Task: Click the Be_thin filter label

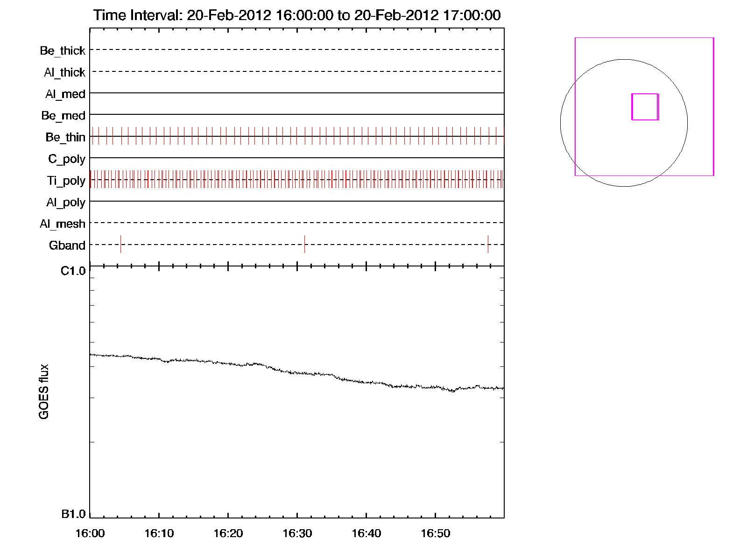Action: [x=65, y=137]
